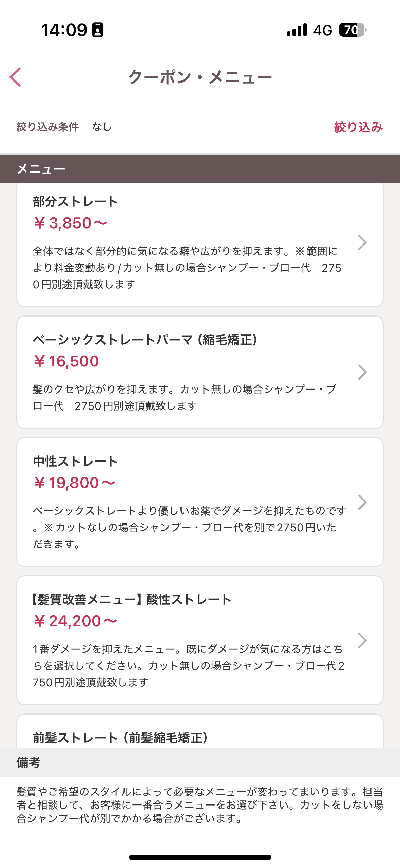The image size is (400, 868).
Task: Tap the ID card status icon
Action: (98, 30)
